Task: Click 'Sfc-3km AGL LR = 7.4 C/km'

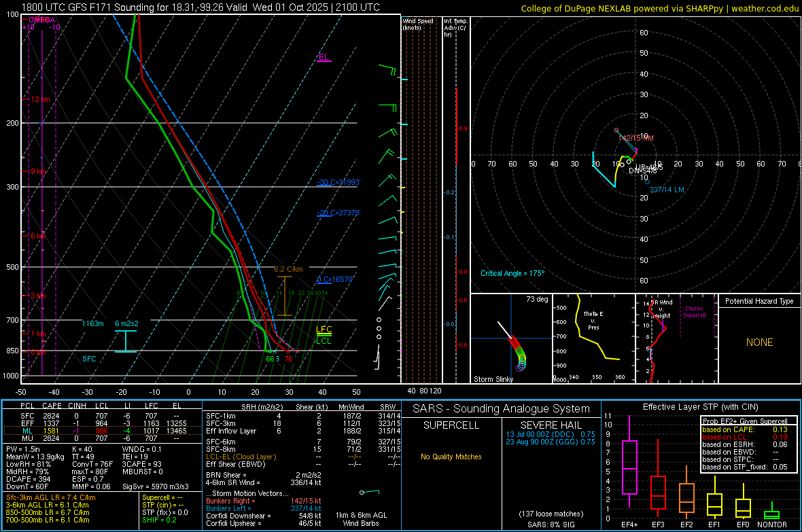Action: pyautogui.click(x=51, y=497)
